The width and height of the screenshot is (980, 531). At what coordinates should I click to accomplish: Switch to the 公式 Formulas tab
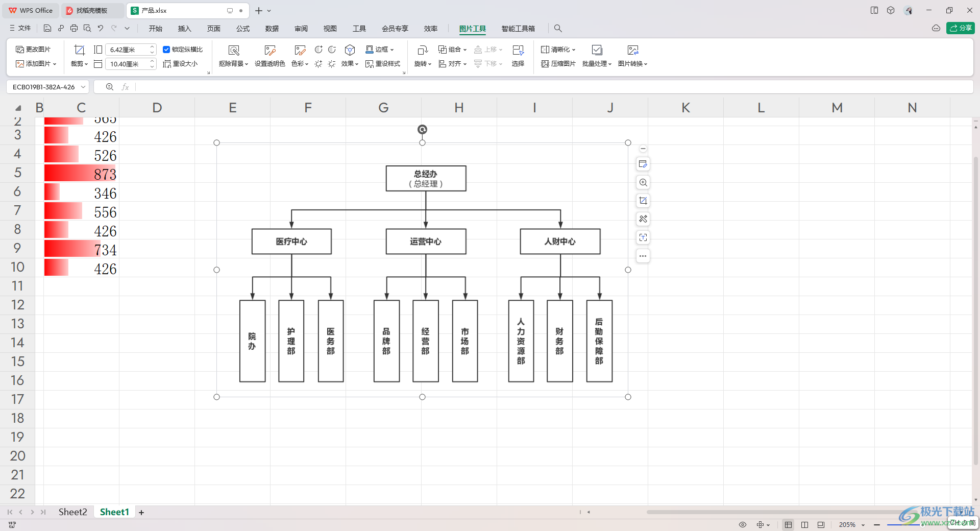243,29
